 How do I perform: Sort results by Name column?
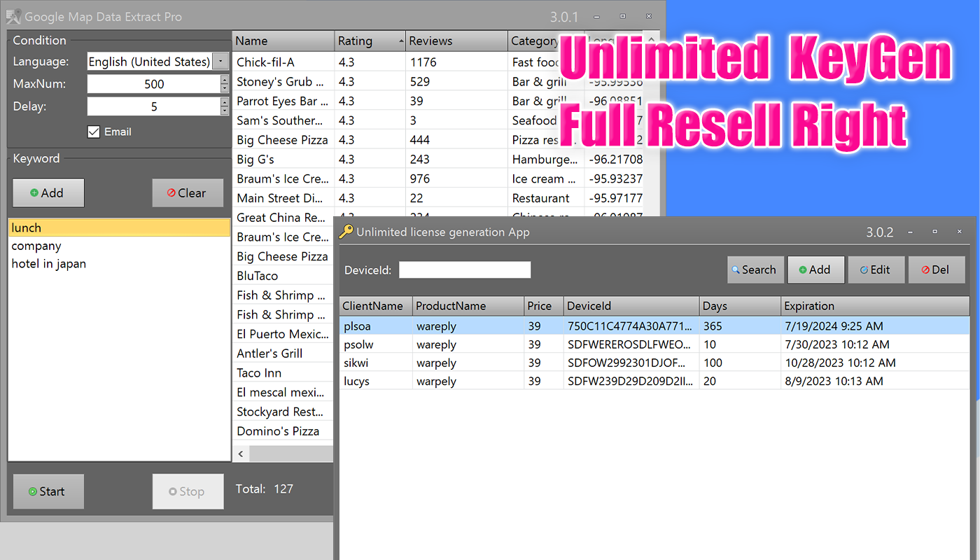[283, 41]
